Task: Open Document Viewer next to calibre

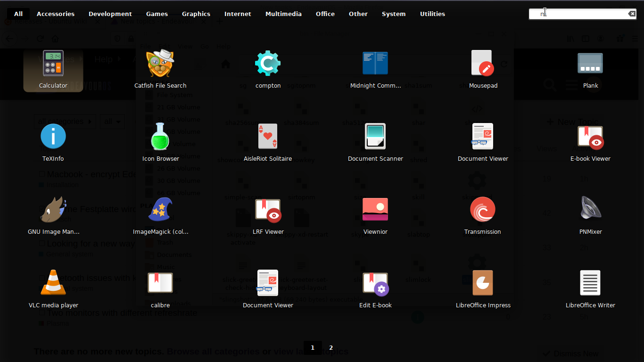Action: [x=268, y=289]
